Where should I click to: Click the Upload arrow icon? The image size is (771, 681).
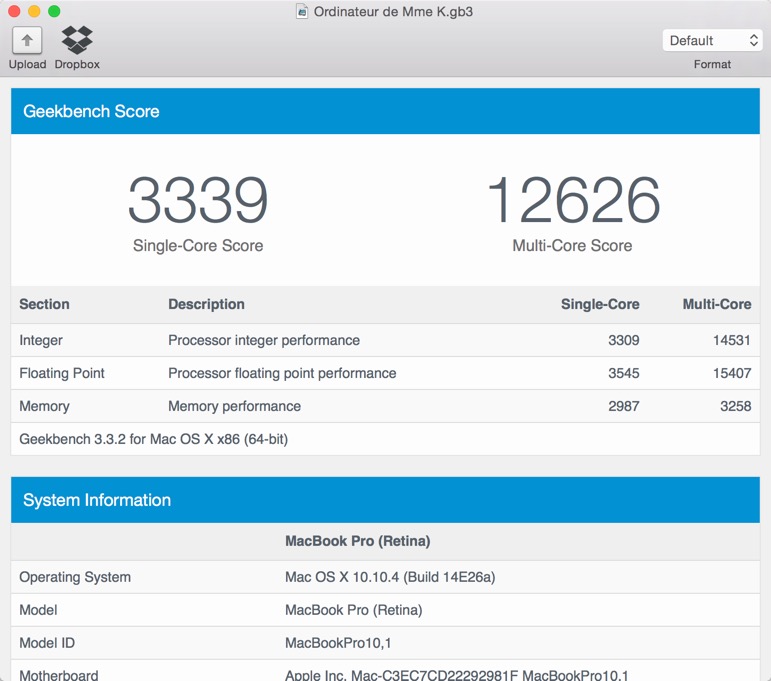(x=27, y=40)
